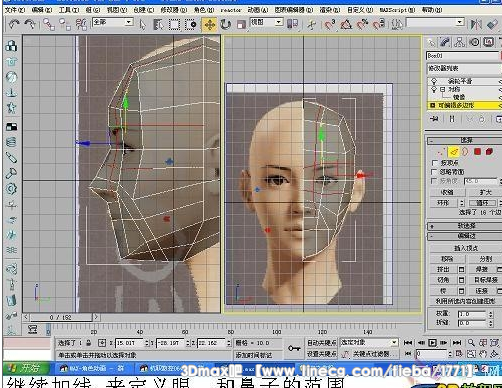This screenshot has width=502, height=388.
Task: Open the Select by Name icon
Action: pos(158,24)
